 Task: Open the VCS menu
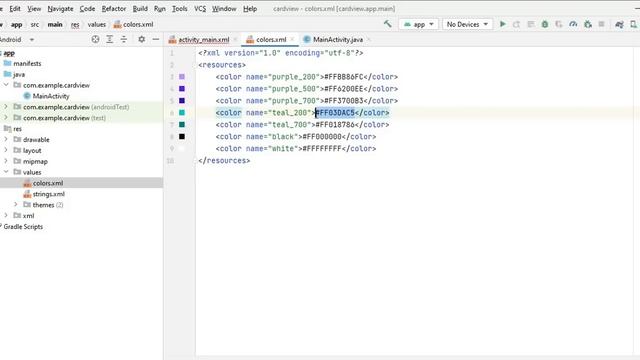tap(200, 9)
